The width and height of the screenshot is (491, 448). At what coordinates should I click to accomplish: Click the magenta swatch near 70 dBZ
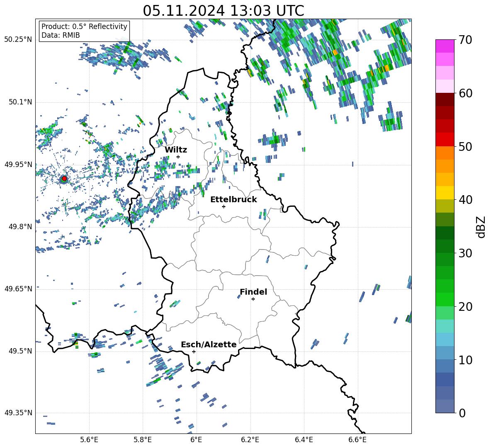click(445, 46)
